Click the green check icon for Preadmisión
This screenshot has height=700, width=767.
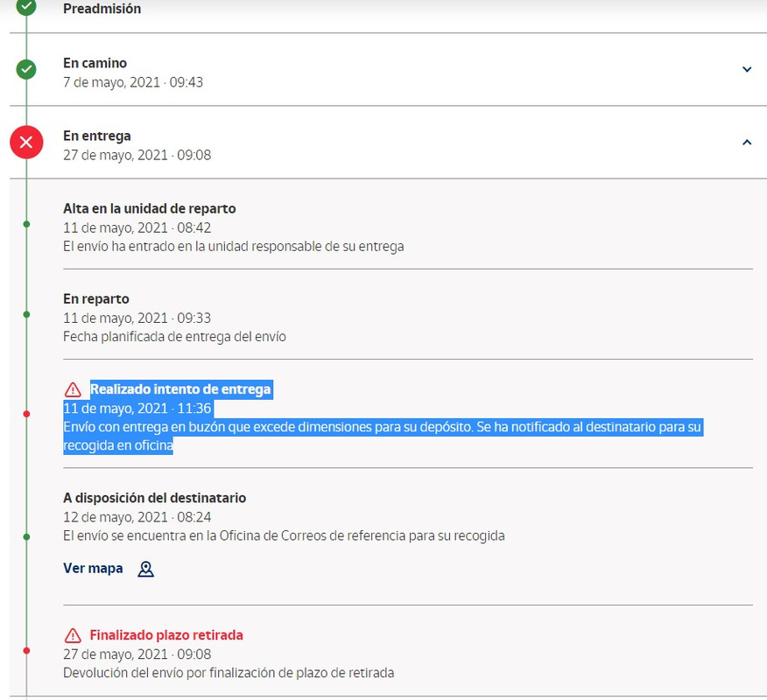pyautogui.click(x=26, y=6)
